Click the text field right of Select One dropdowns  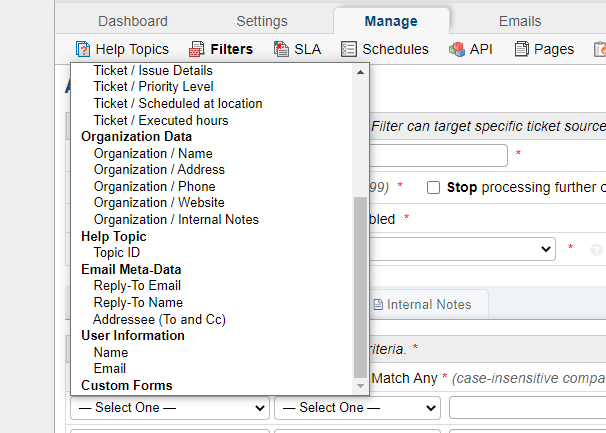[x=527, y=408]
